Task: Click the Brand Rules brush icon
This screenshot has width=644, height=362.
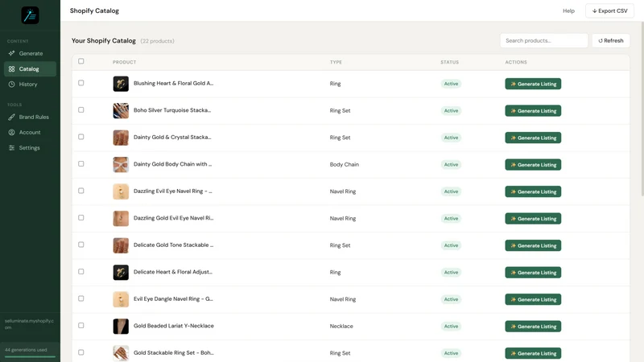Action: tap(11, 117)
